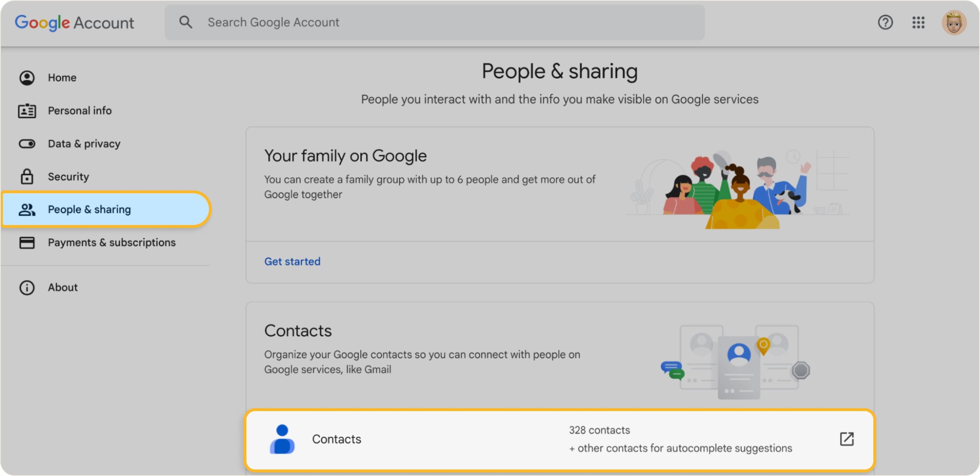Click the People & sharing icon
Screen dimensions: 980x476
click(27, 209)
